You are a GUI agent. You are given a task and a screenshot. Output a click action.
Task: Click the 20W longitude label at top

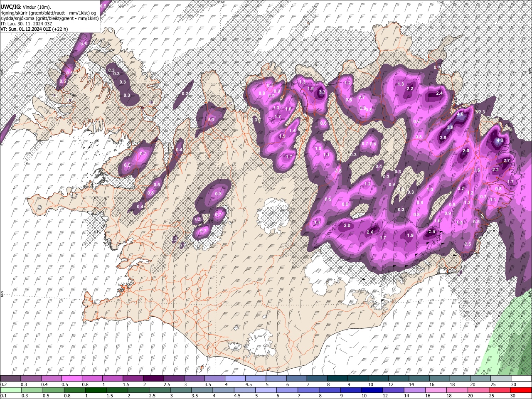[x=221, y=2]
